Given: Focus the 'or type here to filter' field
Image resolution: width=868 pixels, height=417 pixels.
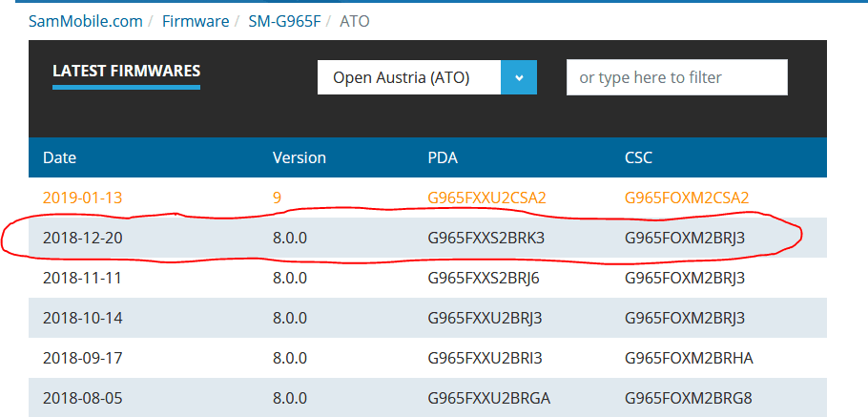Looking at the screenshot, I should (x=676, y=77).
